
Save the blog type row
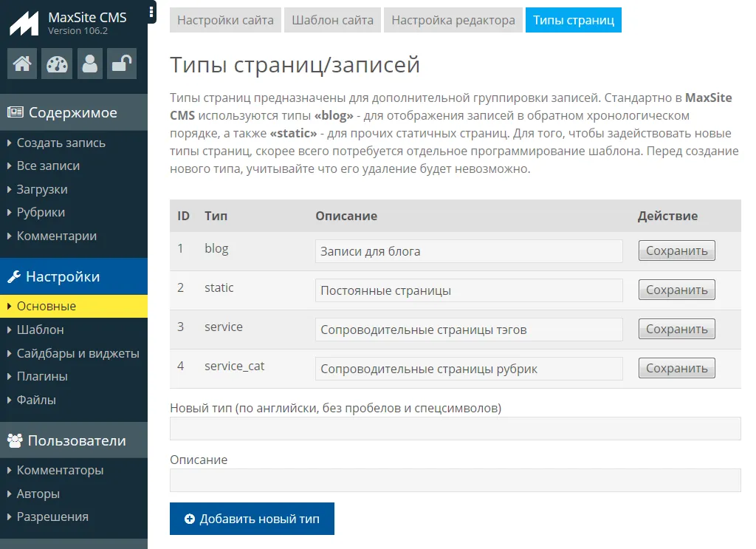click(676, 251)
